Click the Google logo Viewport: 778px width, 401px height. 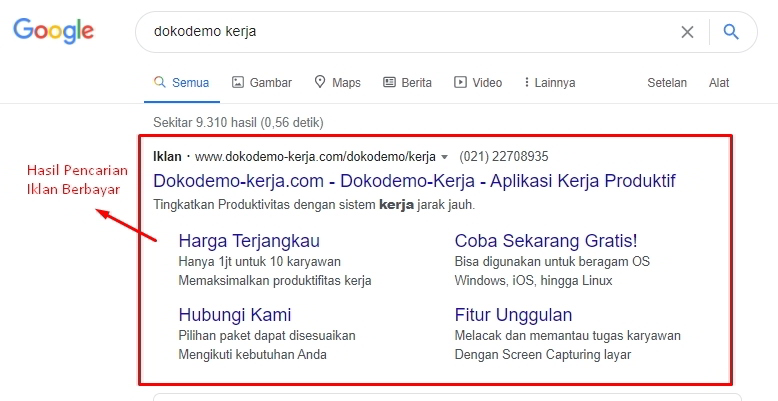point(54,31)
